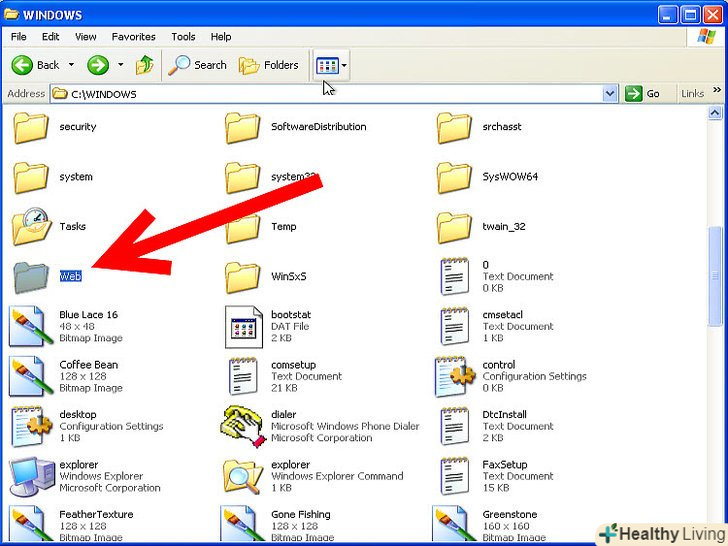Select the srchasst folder icon
728x546 pixels.
[454, 127]
